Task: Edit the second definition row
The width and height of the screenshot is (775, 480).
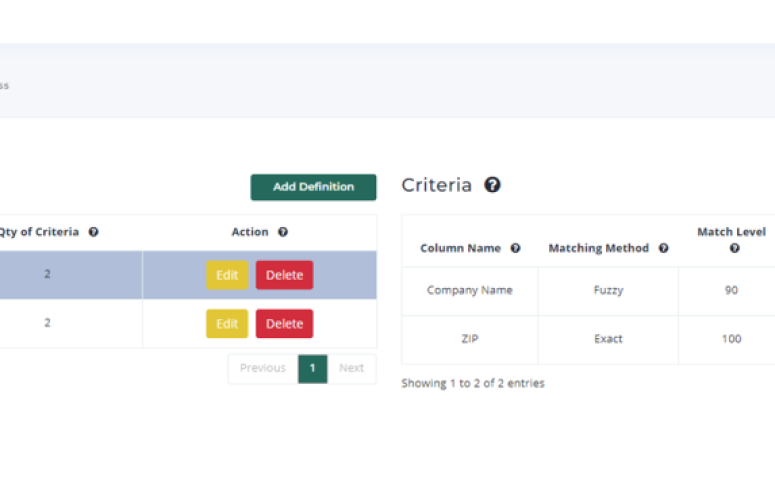Action: tap(227, 324)
